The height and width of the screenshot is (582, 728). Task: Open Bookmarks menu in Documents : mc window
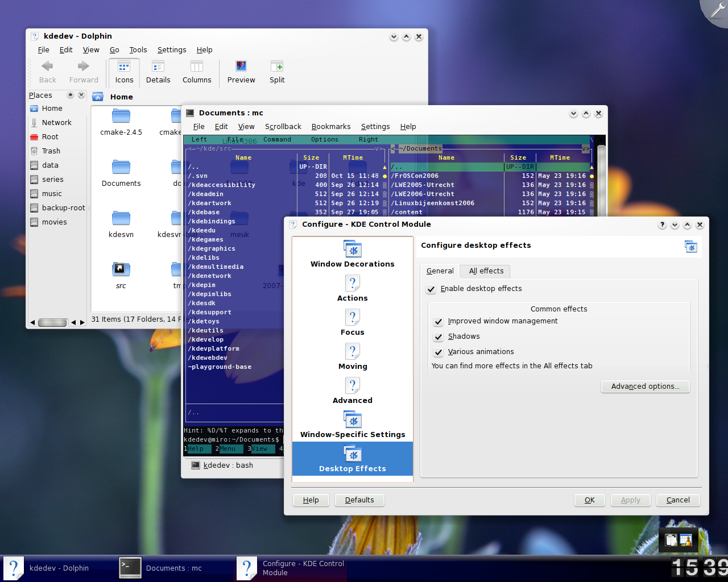(x=331, y=127)
